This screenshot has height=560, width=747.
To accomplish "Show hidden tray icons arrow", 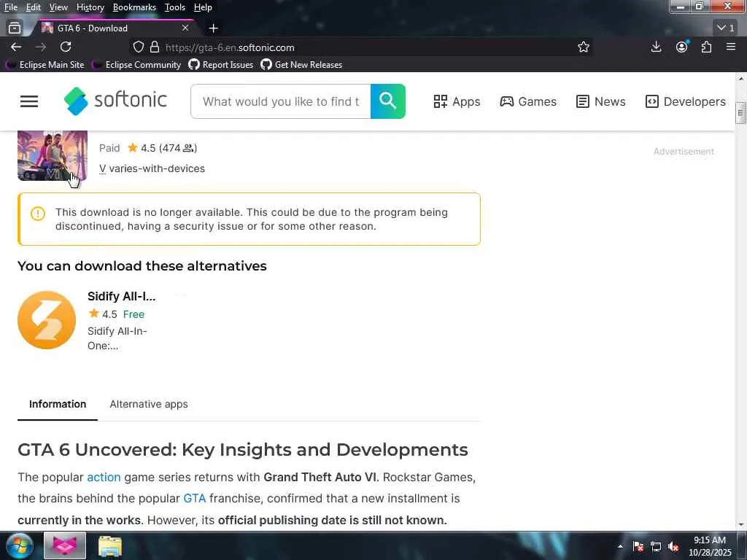I will point(620,546).
